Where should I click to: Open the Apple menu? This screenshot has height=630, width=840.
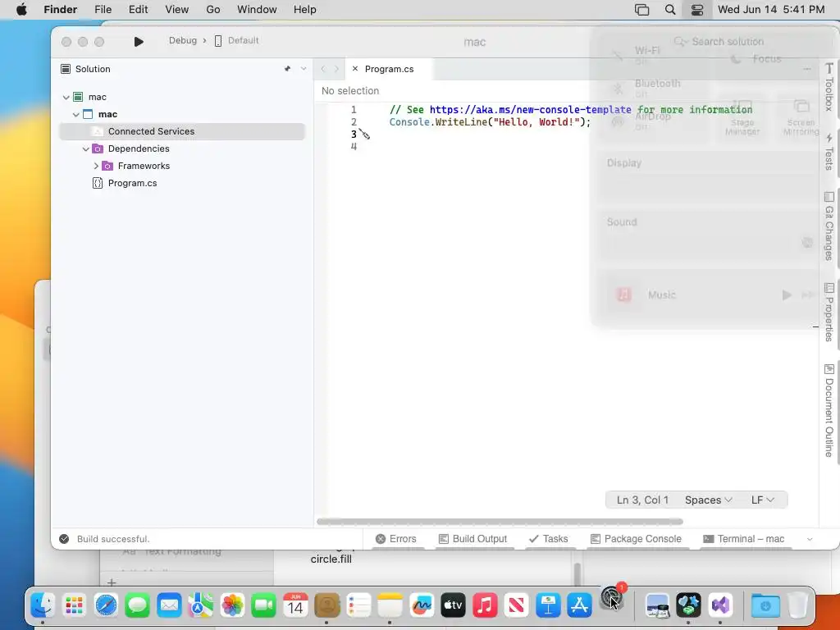click(21, 10)
